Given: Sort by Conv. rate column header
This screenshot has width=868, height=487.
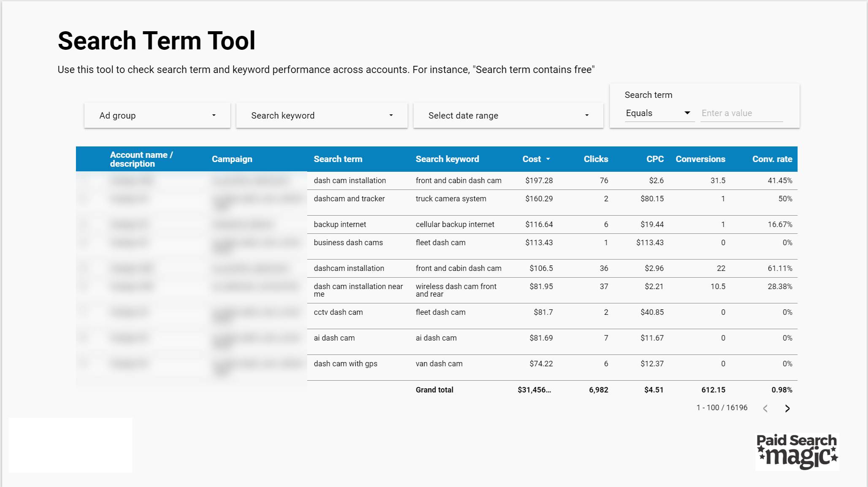Looking at the screenshot, I should click(x=772, y=159).
